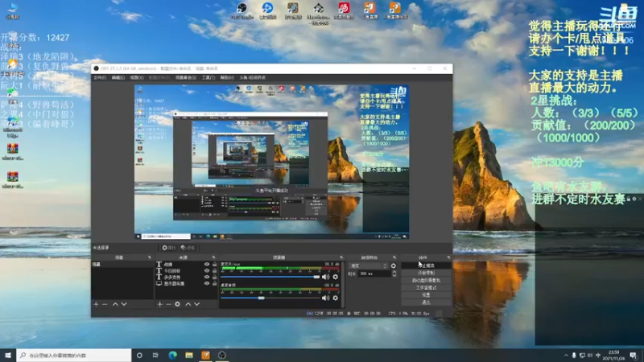
Task: Lock the 今日目标 text source
Action: pyautogui.click(x=214, y=270)
